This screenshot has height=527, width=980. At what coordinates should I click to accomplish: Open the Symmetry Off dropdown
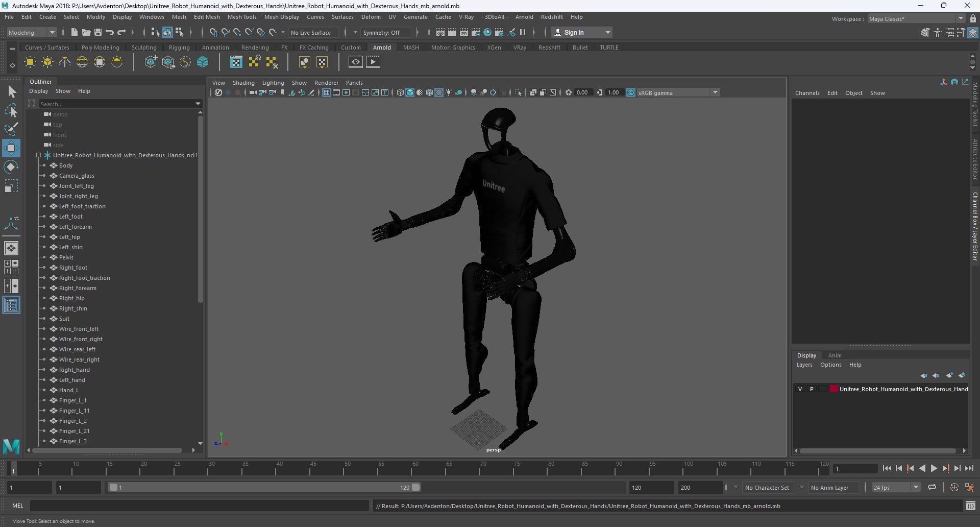385,32
